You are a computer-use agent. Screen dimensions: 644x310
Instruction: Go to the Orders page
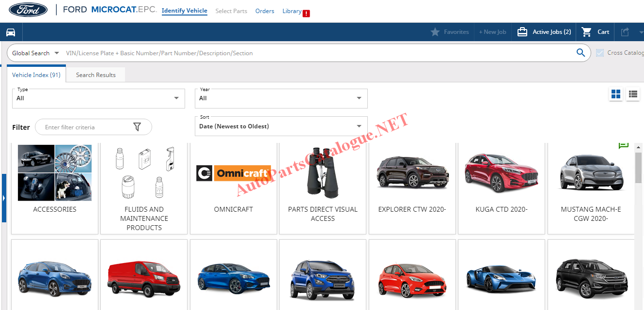click(x=265, y=11)
